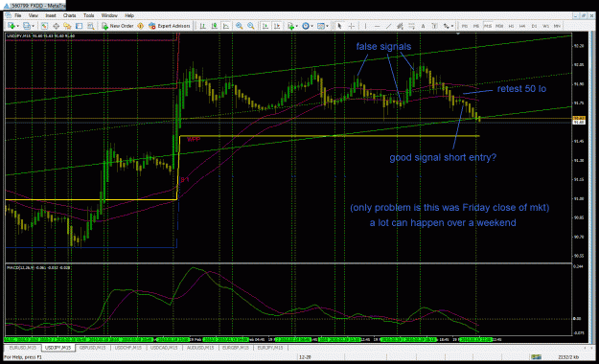Select the Crosshair tool
This screenshot has height=364, width=599.
(352, 26)
